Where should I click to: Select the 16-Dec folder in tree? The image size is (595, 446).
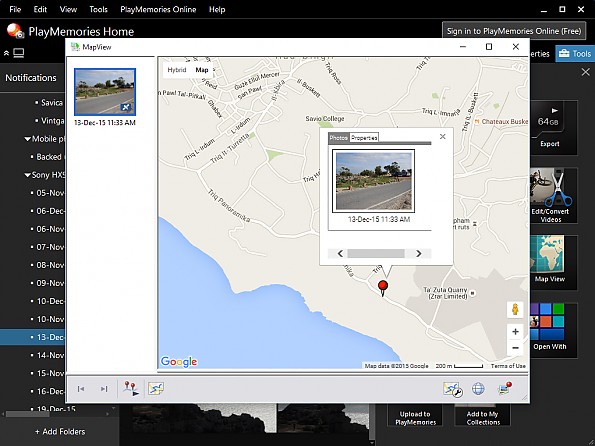click(50, 391)
